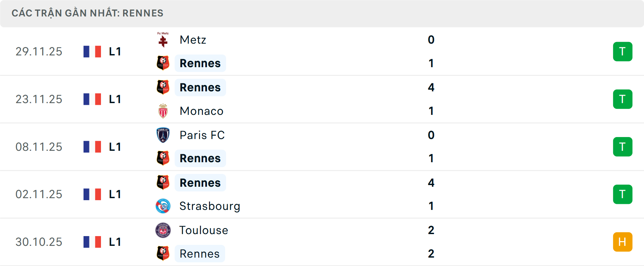The image size is (644, 266).
Task: Select the L1 label next to 08.11.25
Action: (x=114, y=147)
